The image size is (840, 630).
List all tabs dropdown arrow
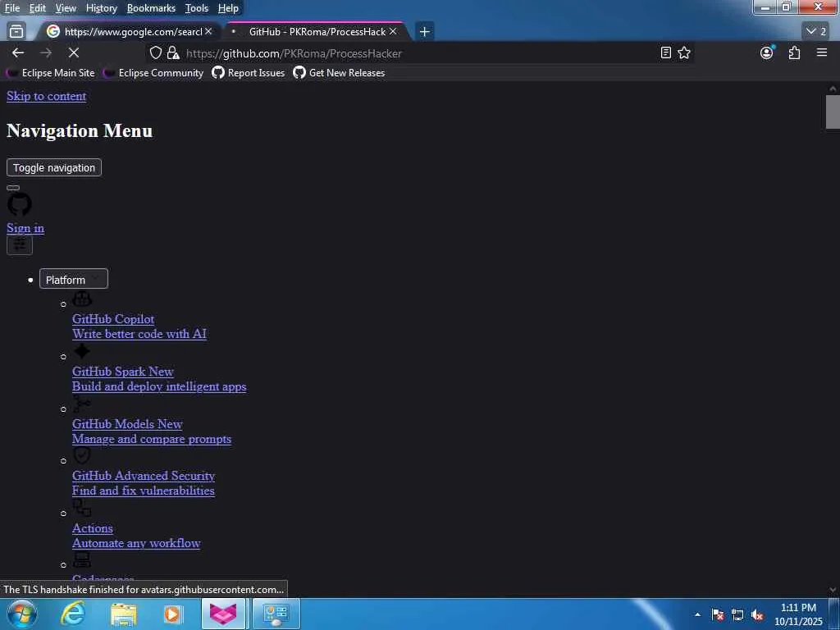tap(816, 32)
